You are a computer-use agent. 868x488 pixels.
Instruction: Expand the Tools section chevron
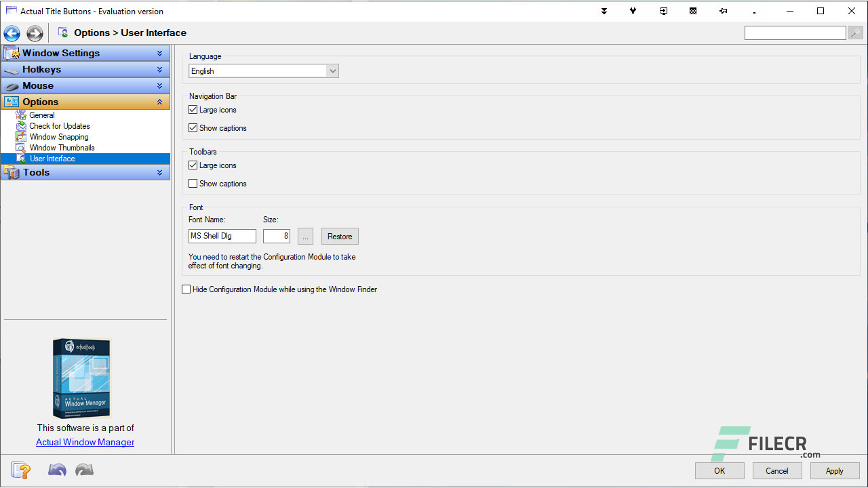coord(160,172)
